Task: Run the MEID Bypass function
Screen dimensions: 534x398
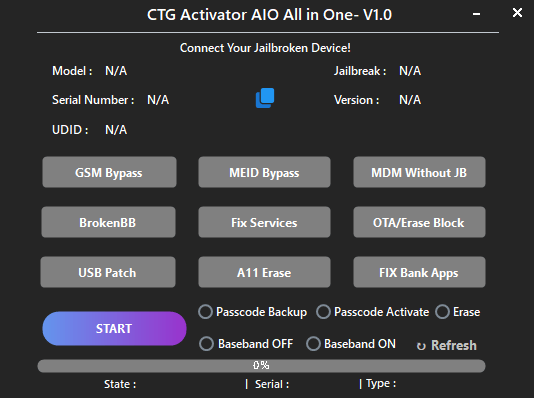Action: (264, 172)
